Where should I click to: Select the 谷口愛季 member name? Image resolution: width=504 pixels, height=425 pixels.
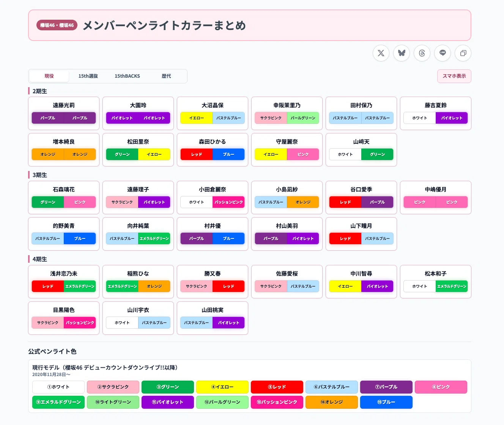click(x=361, y=190)
